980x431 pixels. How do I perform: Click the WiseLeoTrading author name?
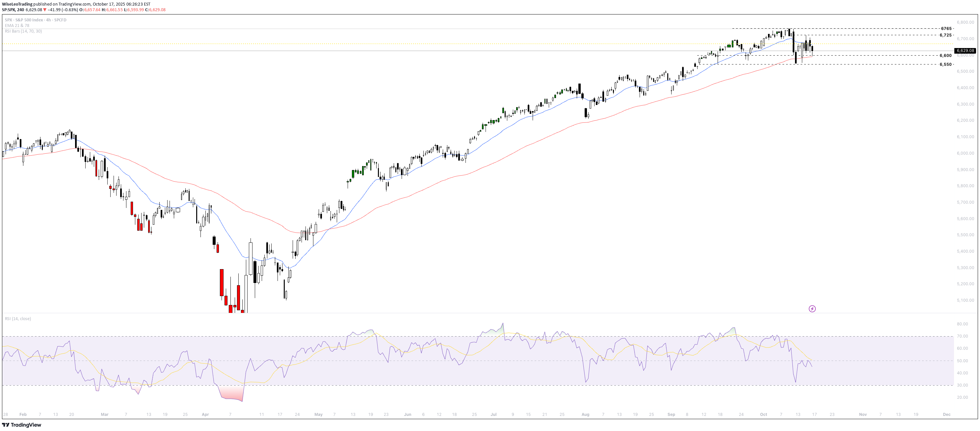click(17, 4)
